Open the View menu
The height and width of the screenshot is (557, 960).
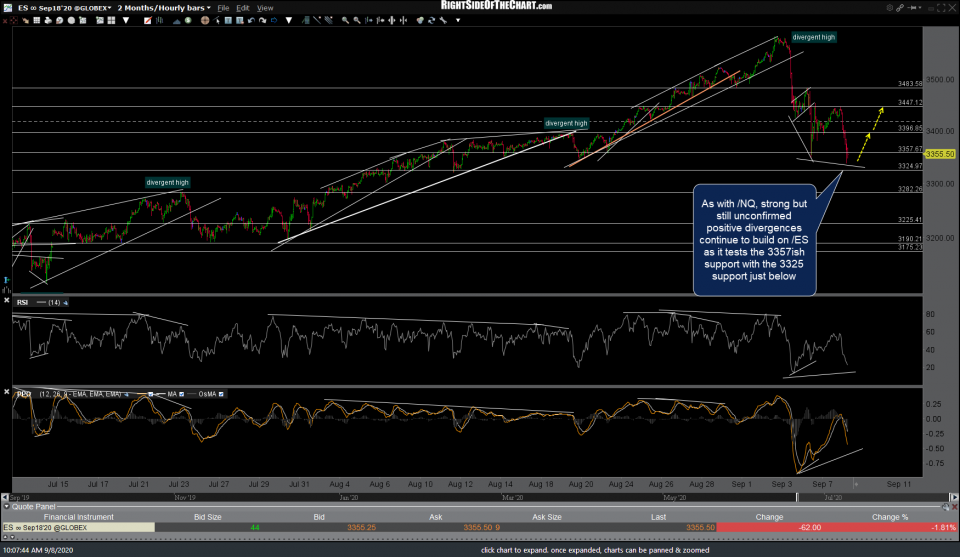coord(264,8)
